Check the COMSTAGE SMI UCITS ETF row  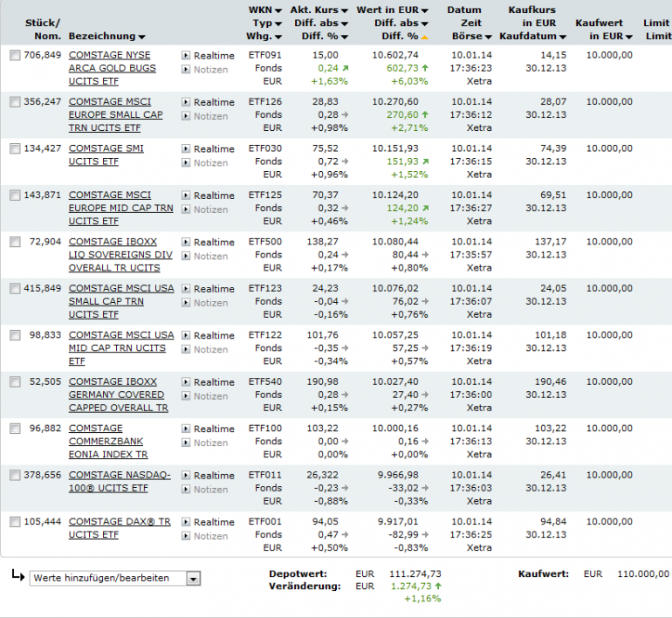point(15,148)
